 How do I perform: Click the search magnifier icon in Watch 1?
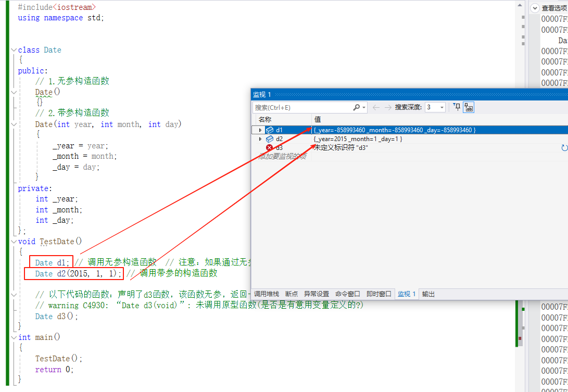[x=357, y=107]
